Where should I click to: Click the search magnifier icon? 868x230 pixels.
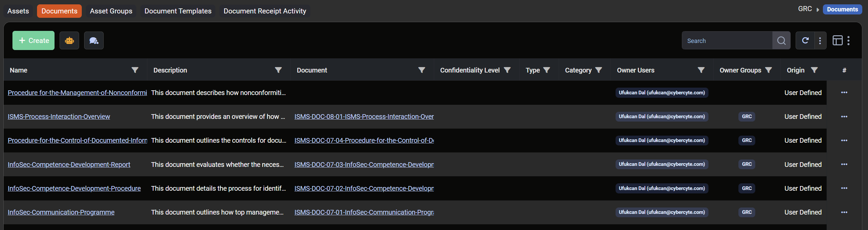[781, 41]
